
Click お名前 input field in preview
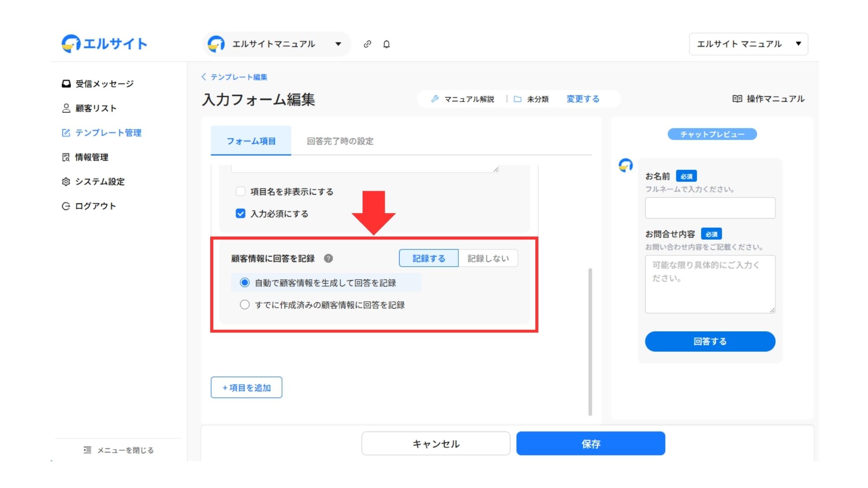point(710,208)
